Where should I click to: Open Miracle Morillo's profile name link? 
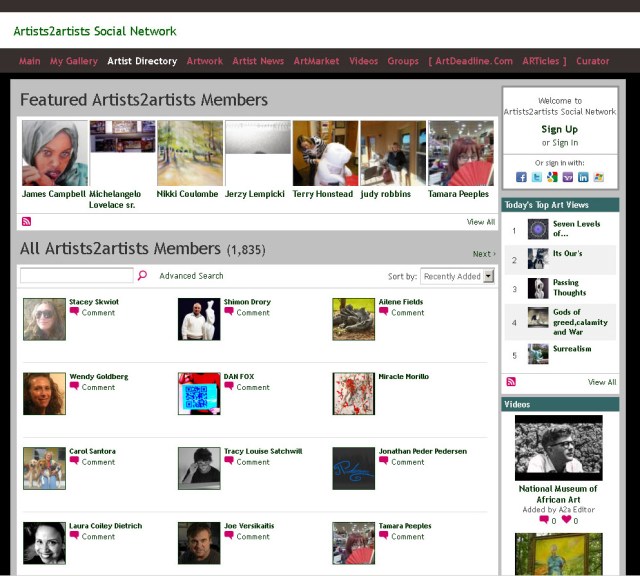point(404,376)
